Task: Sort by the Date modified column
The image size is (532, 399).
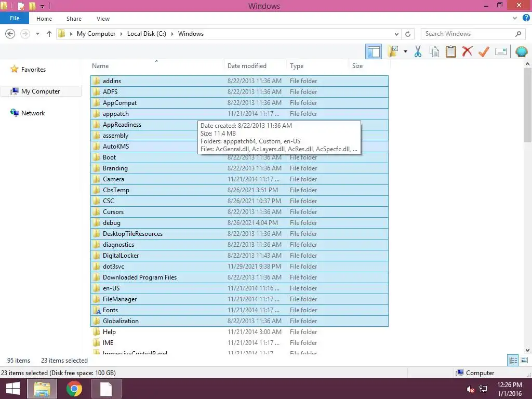Action: pyautogui.click(x=255, y=66)
